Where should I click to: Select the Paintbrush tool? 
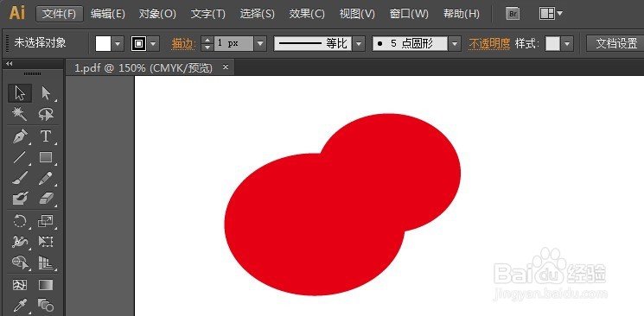(20, 178)
